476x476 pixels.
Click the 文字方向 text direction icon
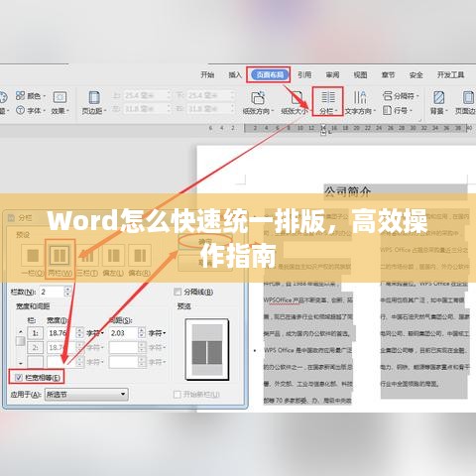point(360,97)
